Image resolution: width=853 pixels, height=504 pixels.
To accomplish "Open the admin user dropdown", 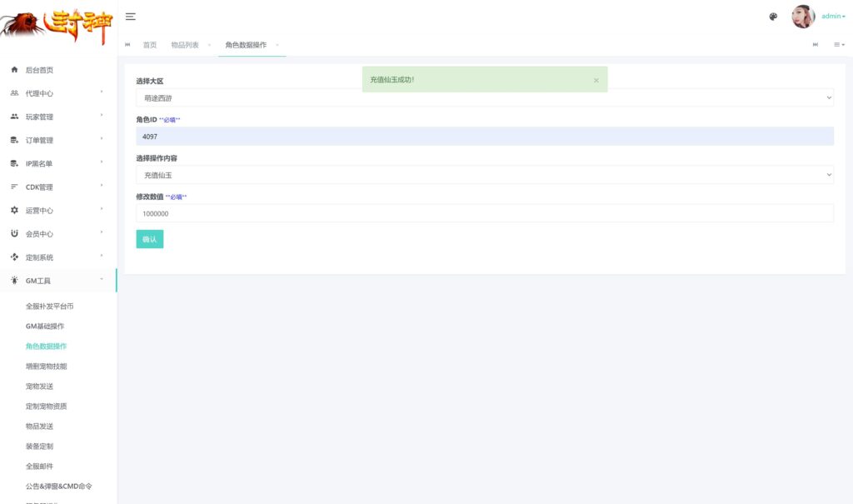I will (x=833, y=17).
